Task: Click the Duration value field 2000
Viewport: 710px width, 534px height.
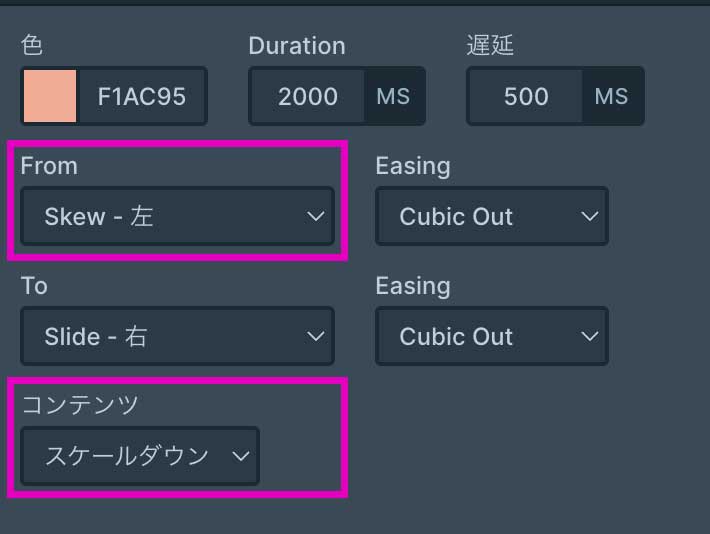Action: coord(307,96)
